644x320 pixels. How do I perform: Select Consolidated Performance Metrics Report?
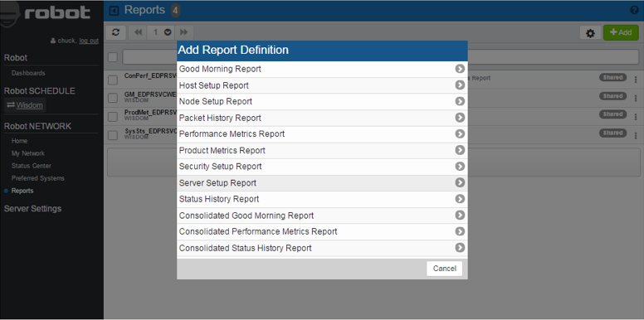(x=322, y=232)
